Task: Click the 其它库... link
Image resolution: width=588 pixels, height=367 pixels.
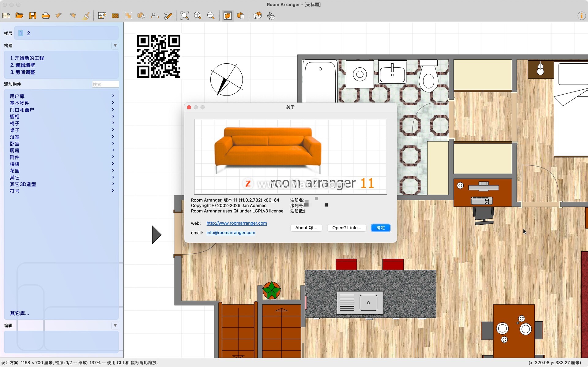Action: pos(20,313)
